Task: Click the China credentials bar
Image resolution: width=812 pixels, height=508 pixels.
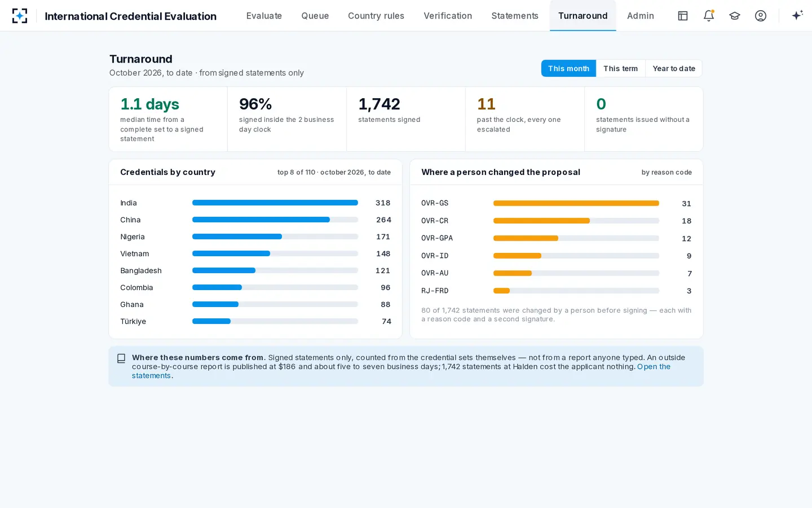Action: (275, 220)
